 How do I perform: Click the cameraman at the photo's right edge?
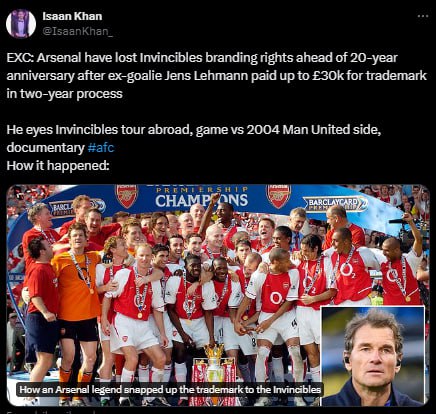(412, 233)
